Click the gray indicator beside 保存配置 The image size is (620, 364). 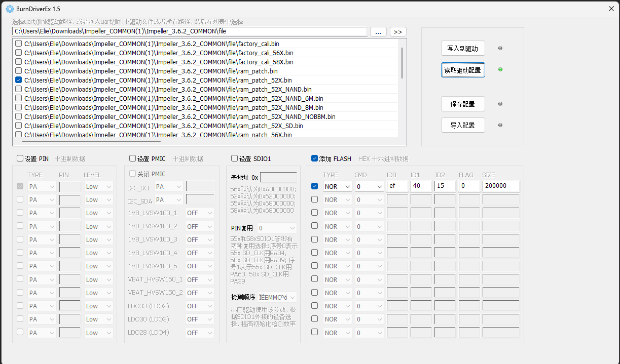click(500, 104)
